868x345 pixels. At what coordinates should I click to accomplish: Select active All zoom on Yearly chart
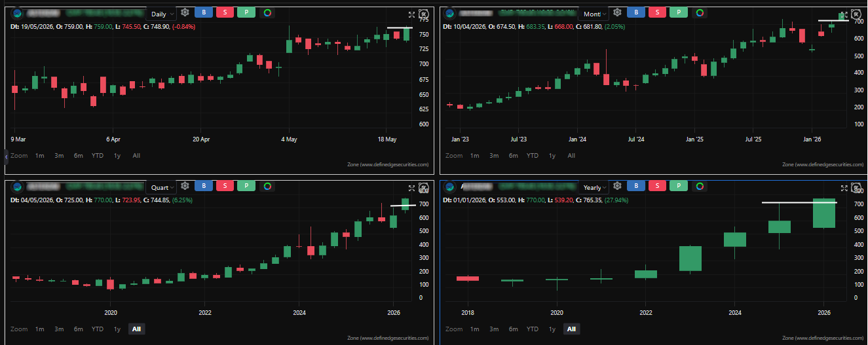click(571, 329)
